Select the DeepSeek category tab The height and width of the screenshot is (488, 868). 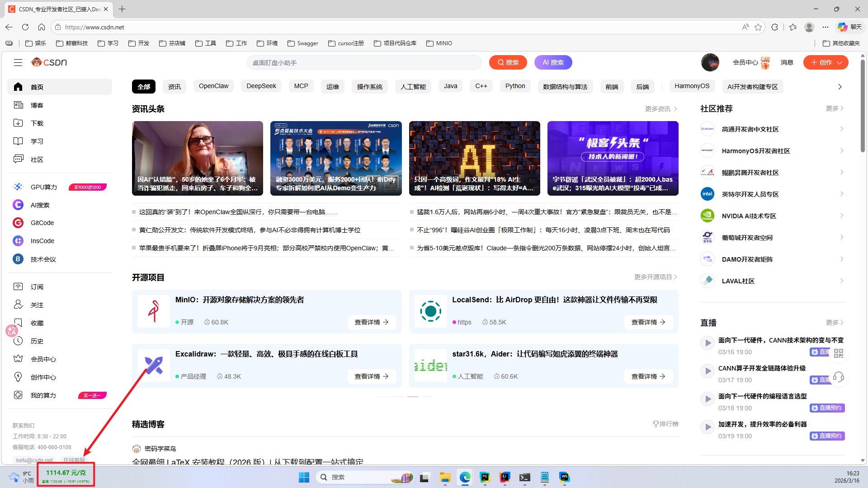pyautogui.click(x=261, y=86)
